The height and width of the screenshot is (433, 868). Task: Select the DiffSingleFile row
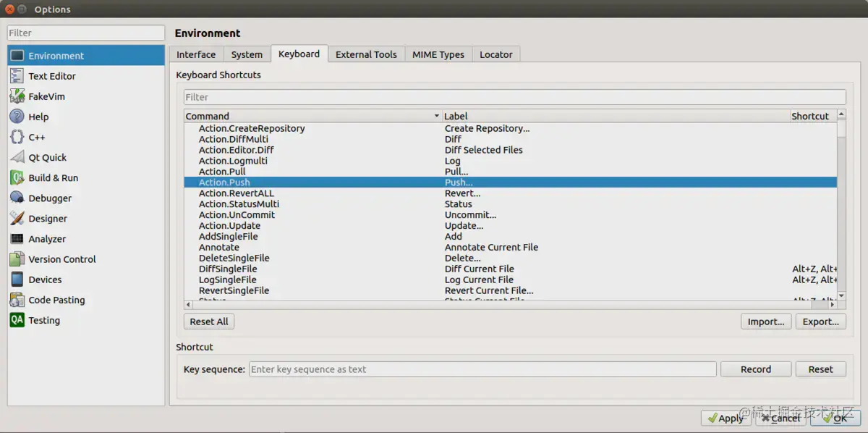[510, 269]
